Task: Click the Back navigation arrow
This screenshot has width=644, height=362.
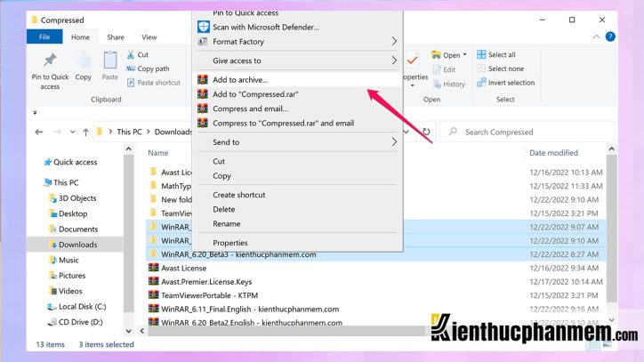Action: point(39,132)
